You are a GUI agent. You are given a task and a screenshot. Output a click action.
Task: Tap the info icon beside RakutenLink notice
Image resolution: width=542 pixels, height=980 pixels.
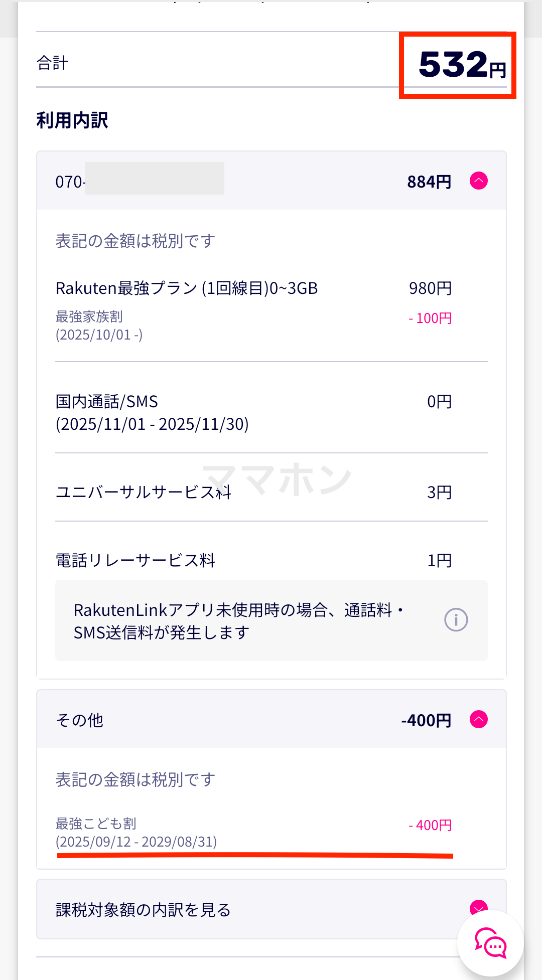pos(456,620)
